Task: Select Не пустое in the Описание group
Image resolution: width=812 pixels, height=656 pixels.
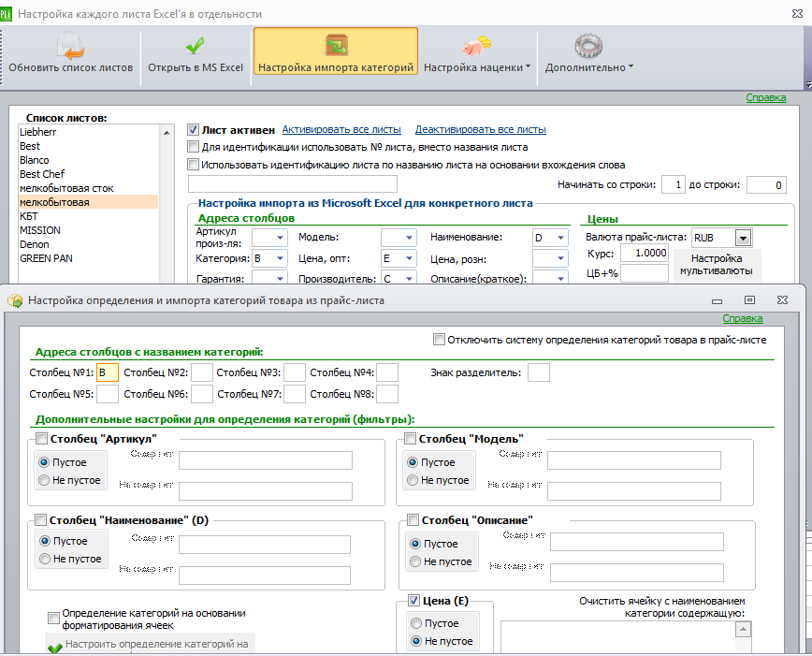Action: 415,561
